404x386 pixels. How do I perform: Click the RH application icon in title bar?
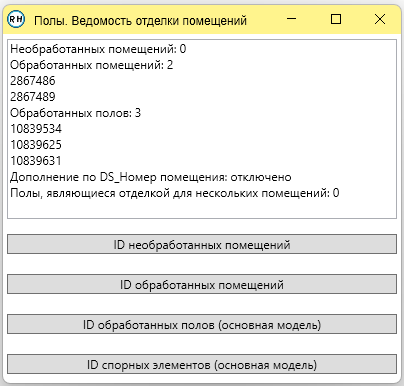[16, 19]
